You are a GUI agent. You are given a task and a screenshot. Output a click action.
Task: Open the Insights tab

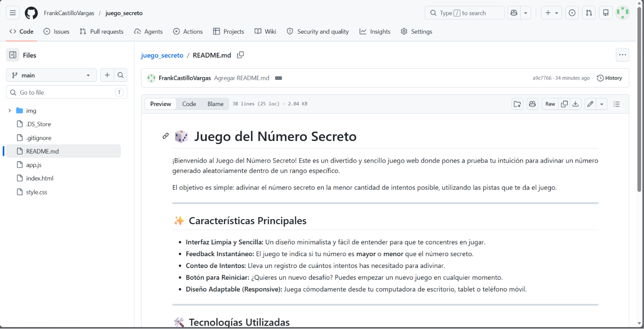[375, 32]
